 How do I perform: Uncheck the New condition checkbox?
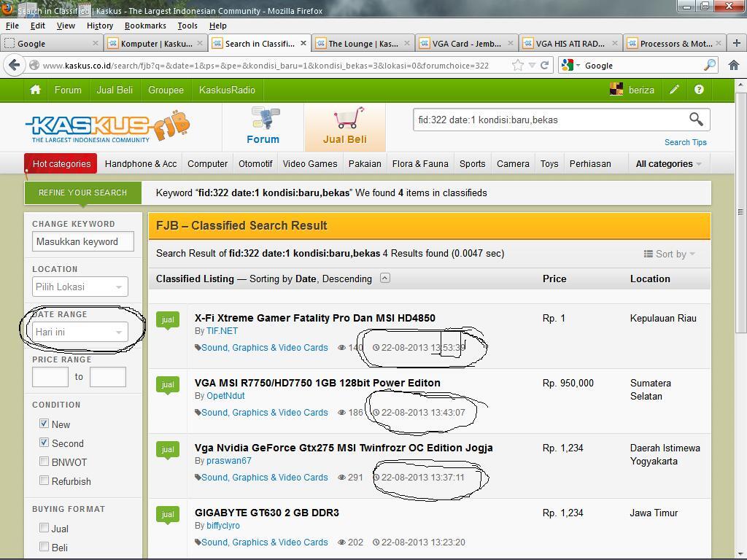[x=44, y=424]
